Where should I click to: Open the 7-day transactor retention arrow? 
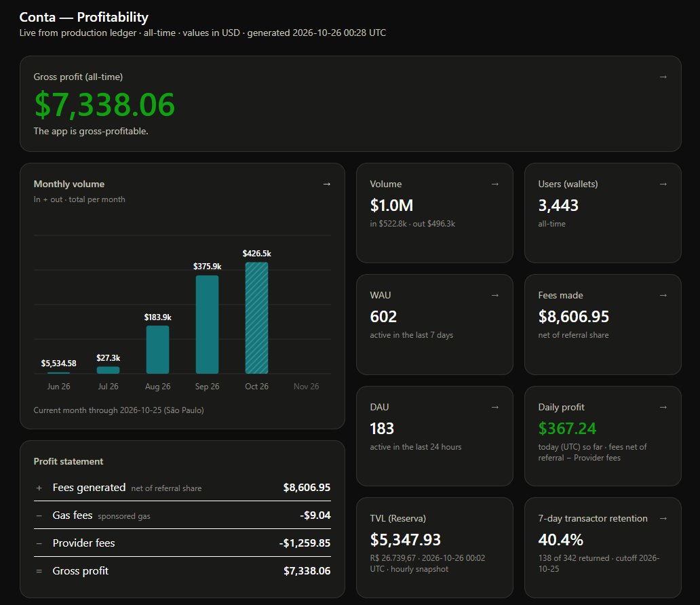[x=663, y=518]
